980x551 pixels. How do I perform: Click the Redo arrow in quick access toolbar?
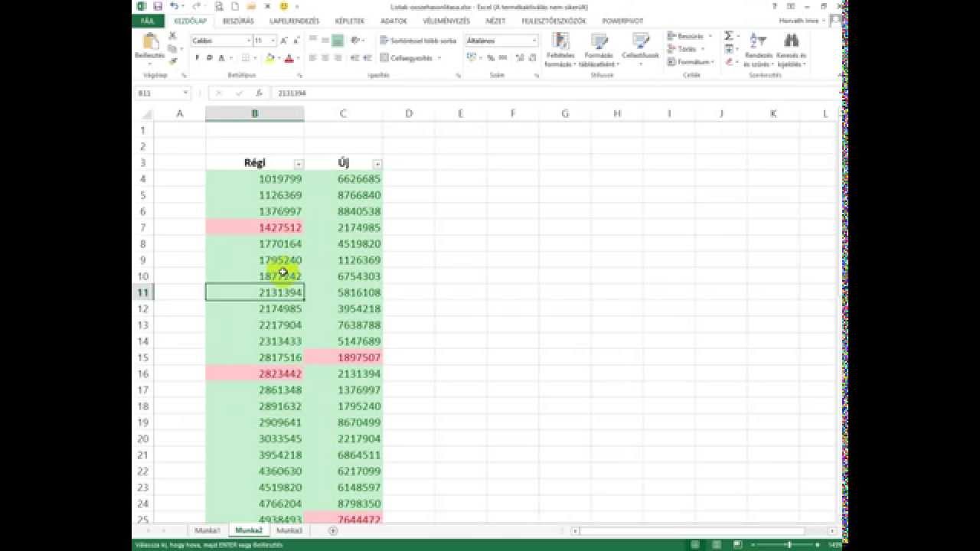pos(195,6)
